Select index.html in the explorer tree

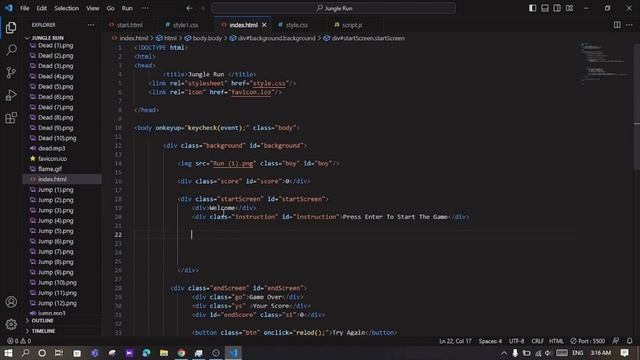pos(52,179)
